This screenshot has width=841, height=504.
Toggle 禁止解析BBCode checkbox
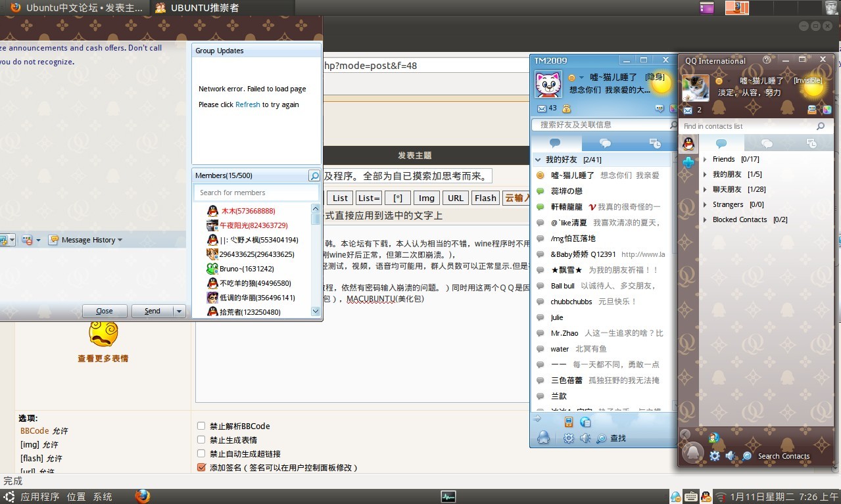[202, 426]
